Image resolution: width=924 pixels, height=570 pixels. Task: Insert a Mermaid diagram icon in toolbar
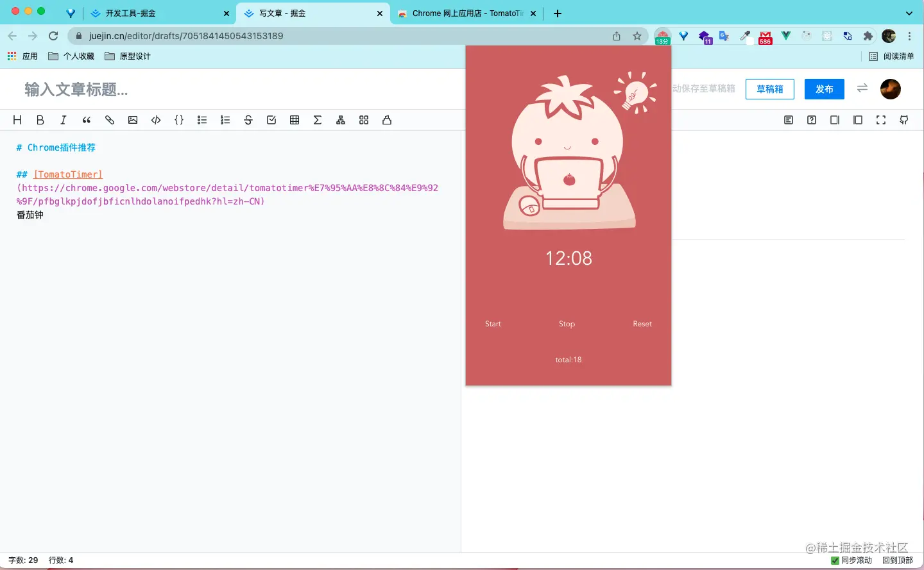tap(341, 120)
